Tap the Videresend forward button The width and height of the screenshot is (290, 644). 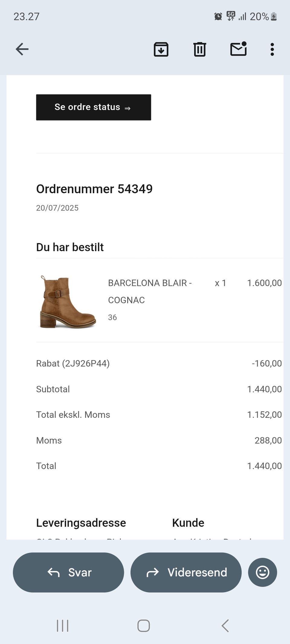click(186, 572)
